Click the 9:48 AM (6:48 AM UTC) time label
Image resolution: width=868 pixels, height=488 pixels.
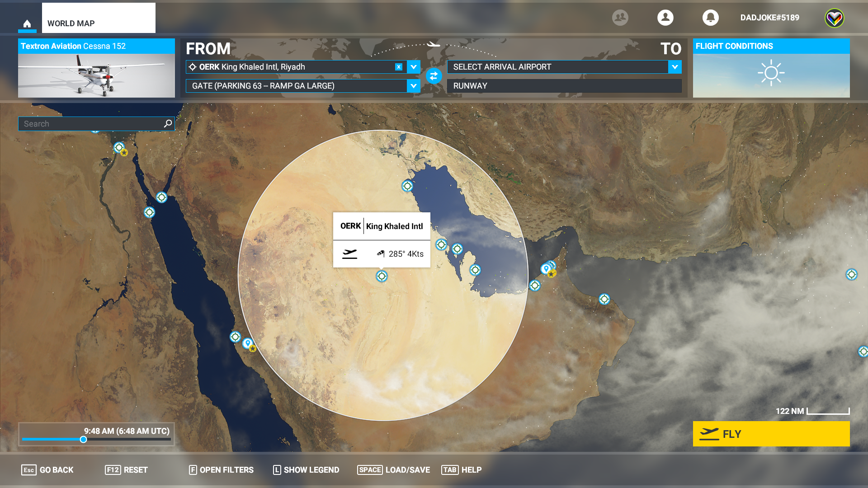[x=127, y=431]
